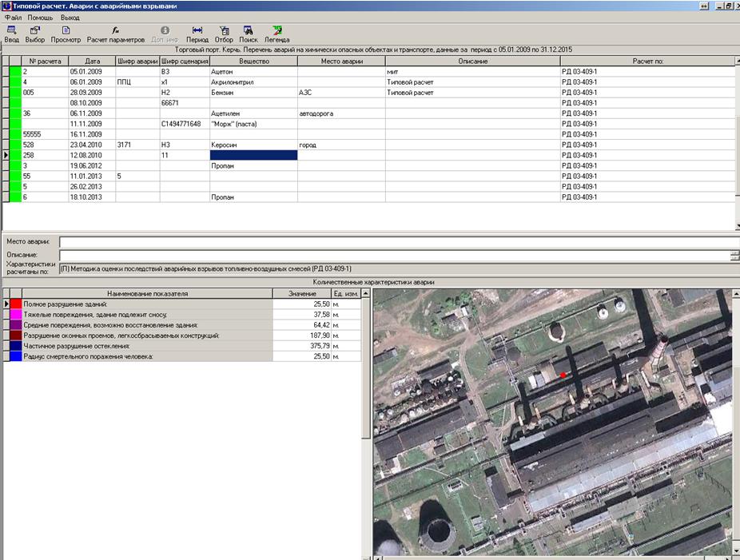Run Расчет параметров calculation
This screenshot has height=560, width=740.
pyautogui.click(x=116, y=34)
